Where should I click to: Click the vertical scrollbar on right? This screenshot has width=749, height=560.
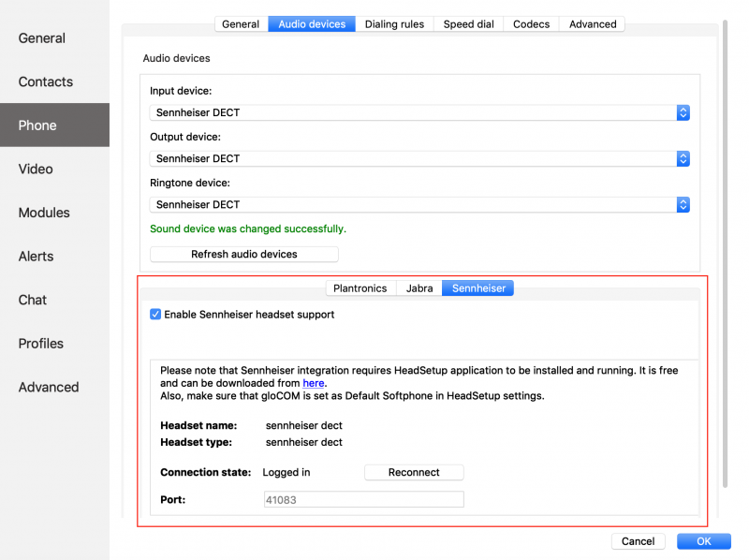click(725, 253)
